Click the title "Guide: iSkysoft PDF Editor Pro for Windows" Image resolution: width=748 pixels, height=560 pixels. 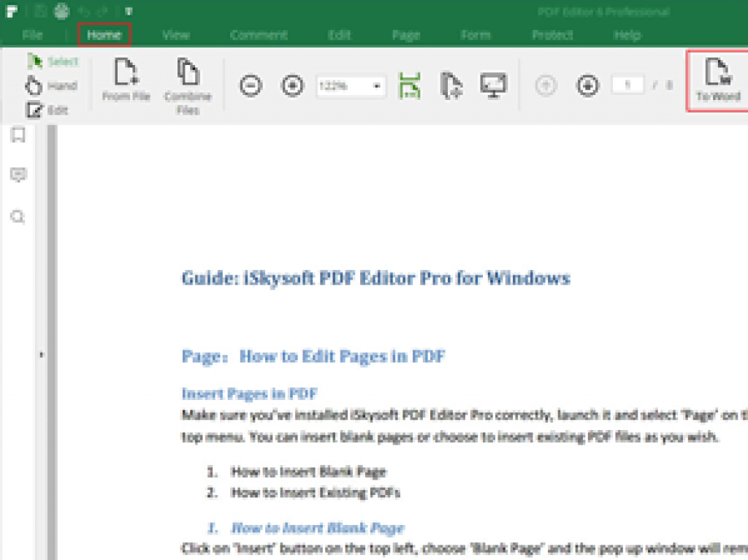[376, 278]
